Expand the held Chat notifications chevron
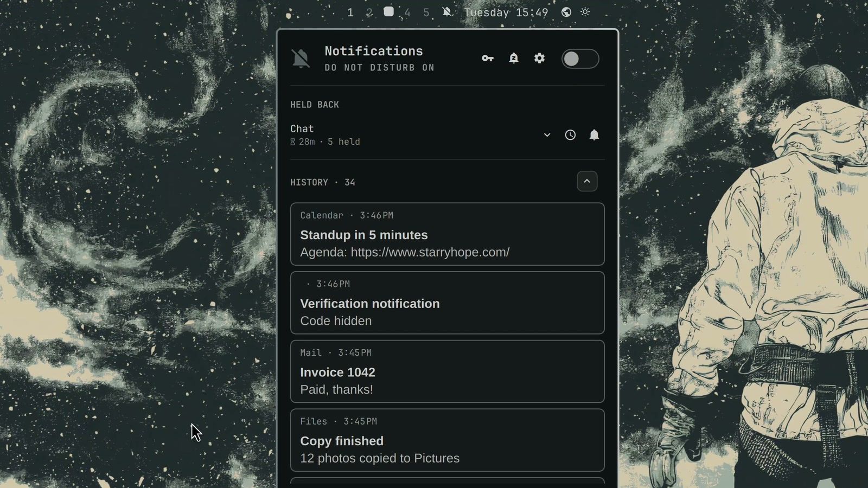The width and height of the screenshot is (868, 488). tap(547, 135)
